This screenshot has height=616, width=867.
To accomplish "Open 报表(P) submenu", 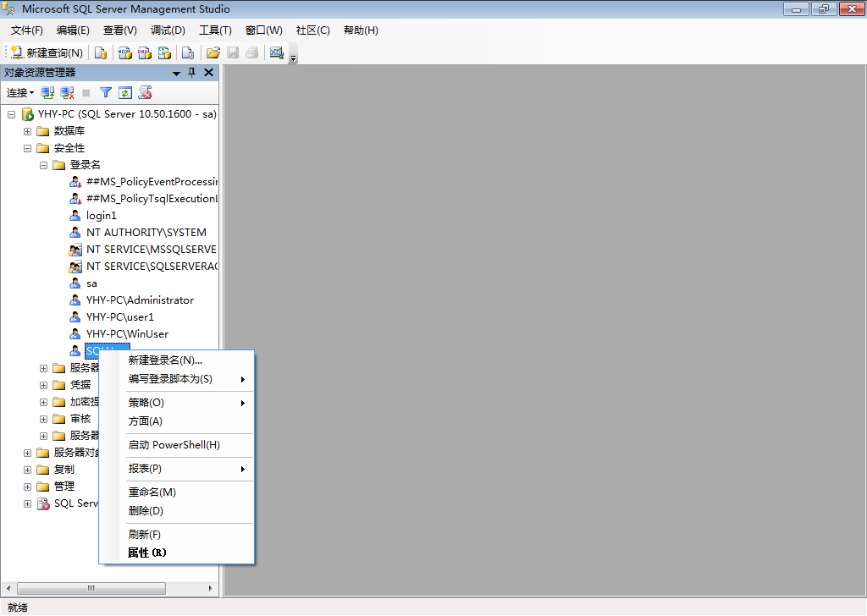I will (176, 469).
